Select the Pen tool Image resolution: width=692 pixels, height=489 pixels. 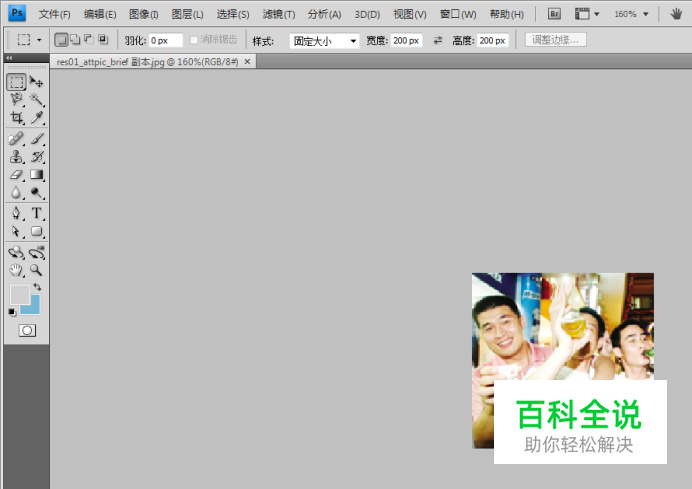(x=16, y=214)
